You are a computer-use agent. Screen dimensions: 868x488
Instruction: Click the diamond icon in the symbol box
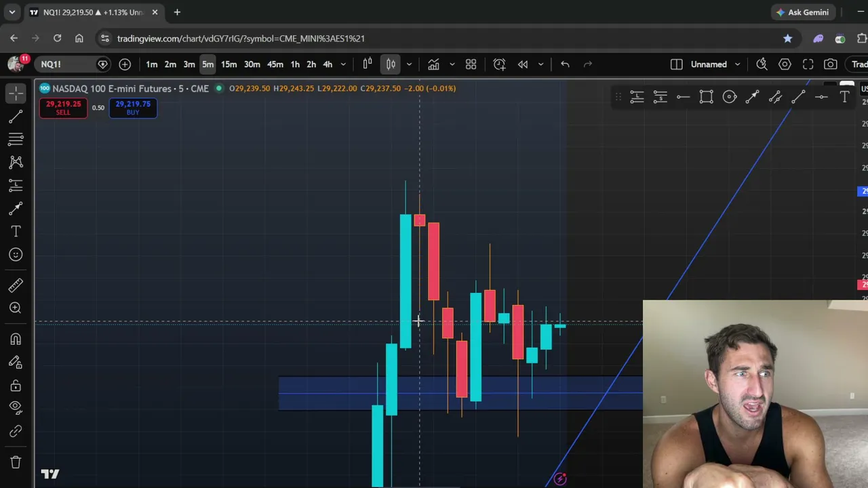[102, 64]
